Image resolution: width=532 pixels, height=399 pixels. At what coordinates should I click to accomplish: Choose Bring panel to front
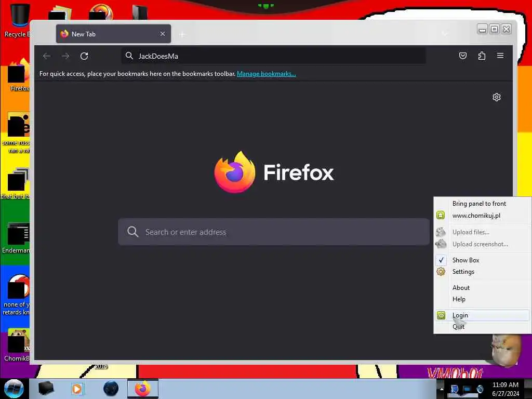[x=479, y=204]
